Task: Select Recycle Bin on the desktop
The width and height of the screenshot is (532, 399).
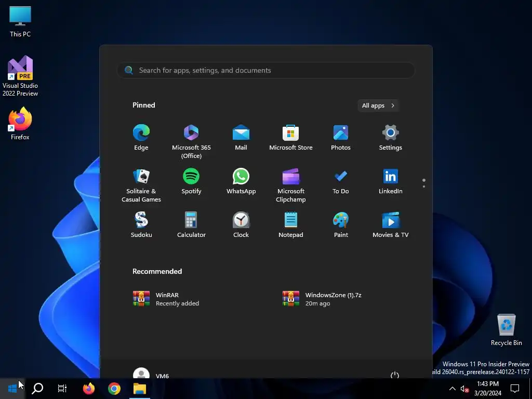Action: pos(506,330)
